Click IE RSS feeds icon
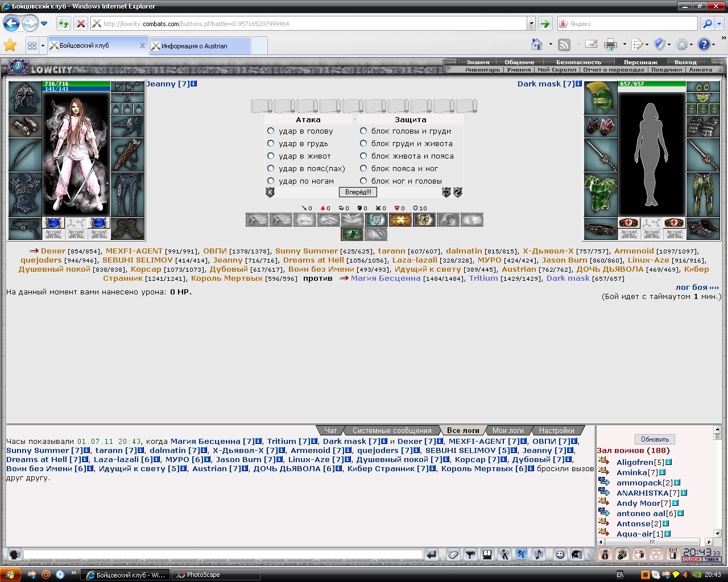The width and height of the screenshot is (728, 582). (x=564, y=44)
